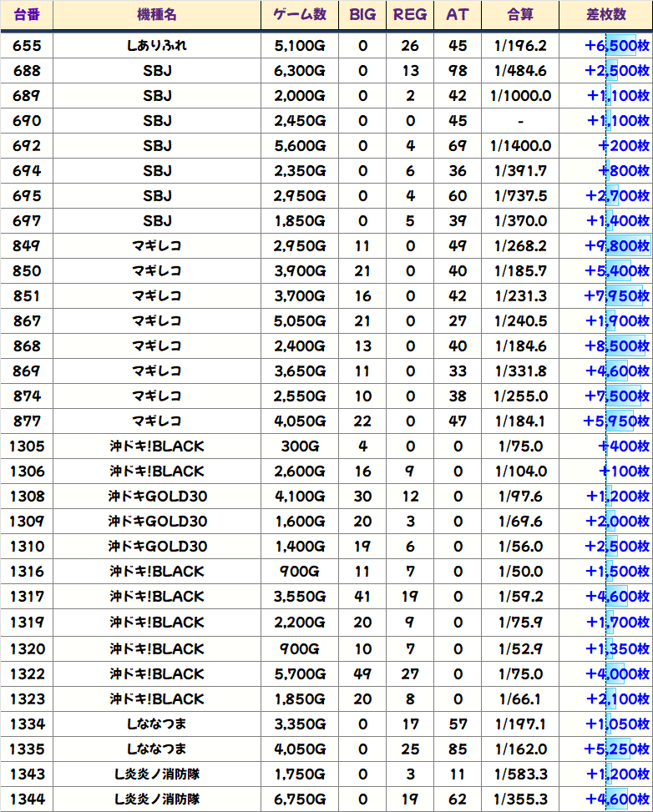
Task: Click the 3,900G game count
Action: tap(300, 271)
